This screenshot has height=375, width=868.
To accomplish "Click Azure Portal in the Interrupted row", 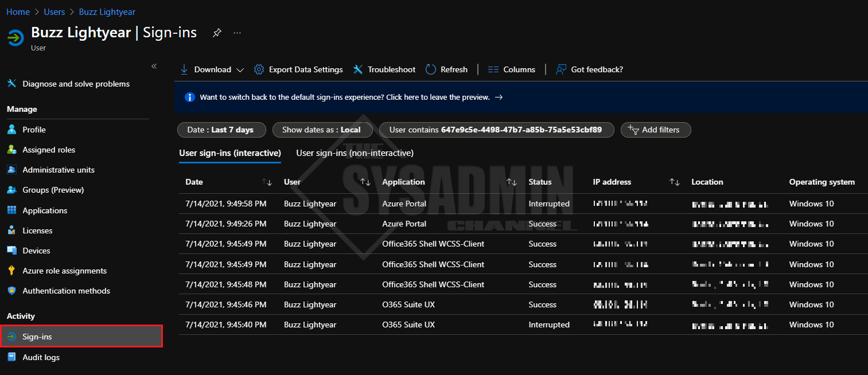I will coord(404,204).
